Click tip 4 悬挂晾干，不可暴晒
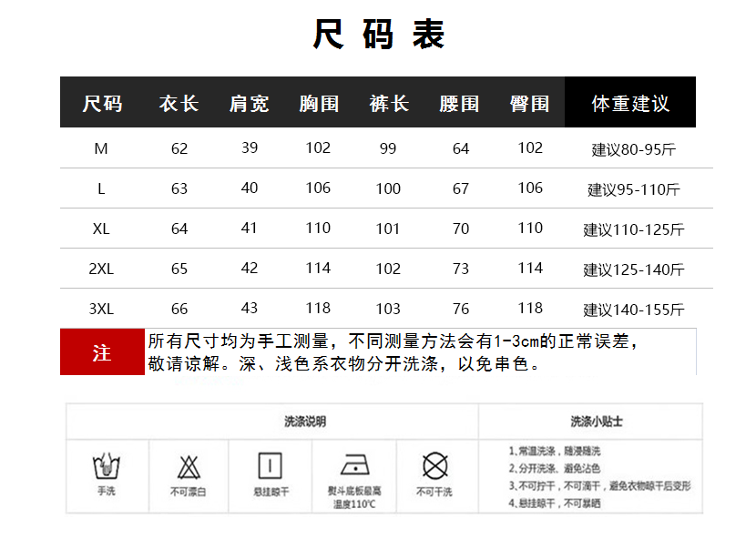The height and width of the screenshot is (539, 756). tap(555, 503)
